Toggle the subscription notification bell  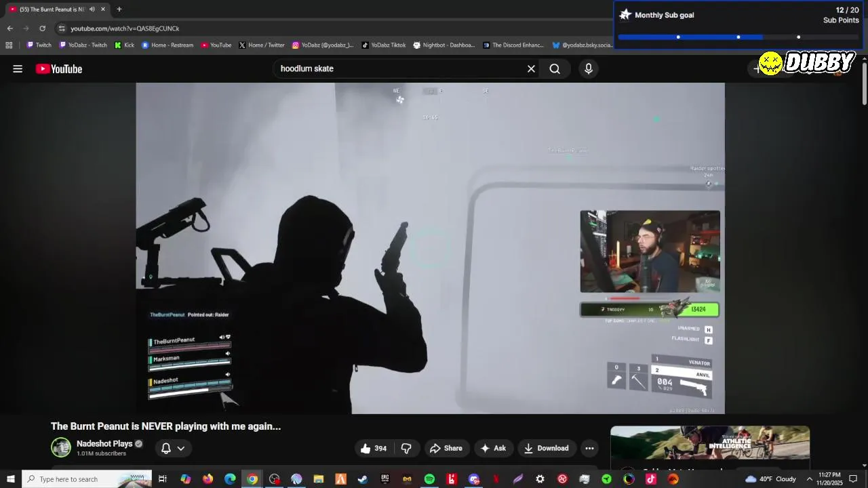pyautogui.click(x=165, y=448)
